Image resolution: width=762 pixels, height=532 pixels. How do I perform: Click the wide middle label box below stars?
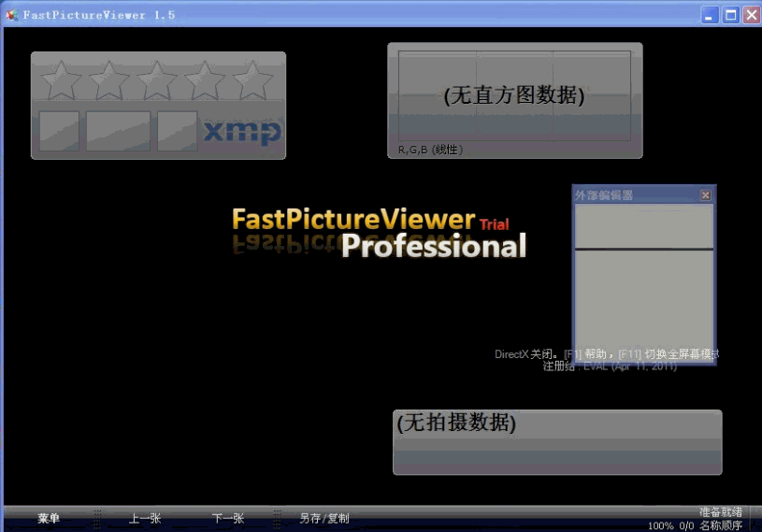pos(118,131)
